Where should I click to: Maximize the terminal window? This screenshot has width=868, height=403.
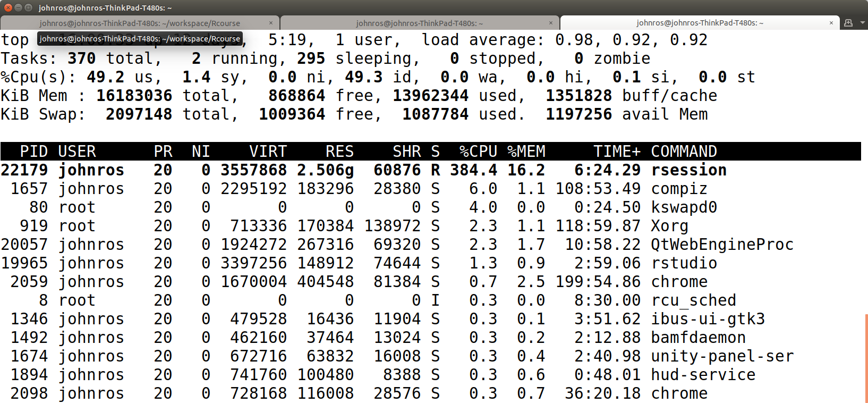point(28,7)
